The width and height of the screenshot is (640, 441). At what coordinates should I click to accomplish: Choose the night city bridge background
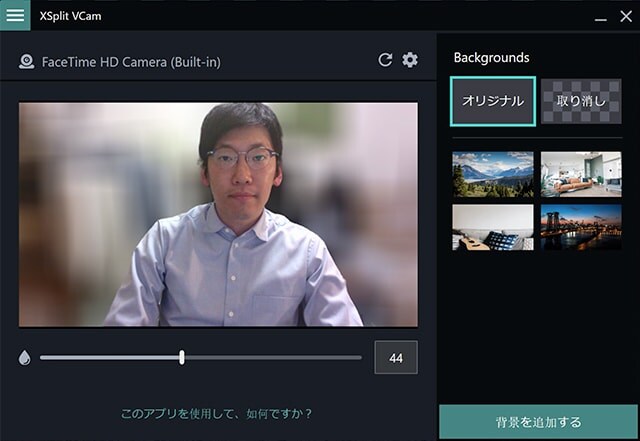tap(581, 227)
